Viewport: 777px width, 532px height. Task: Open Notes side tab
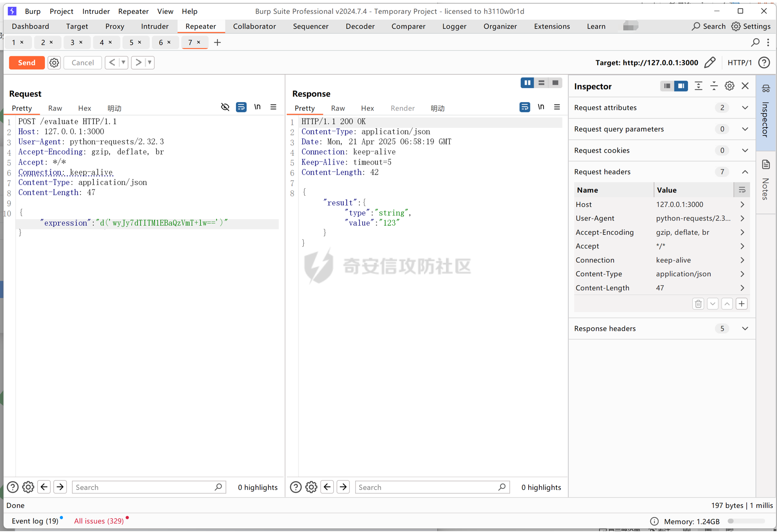[x=766, y=183]
